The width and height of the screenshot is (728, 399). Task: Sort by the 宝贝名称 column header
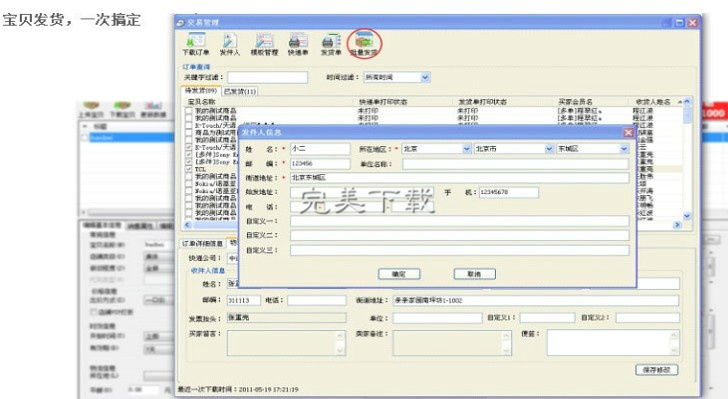coord(202,102)
